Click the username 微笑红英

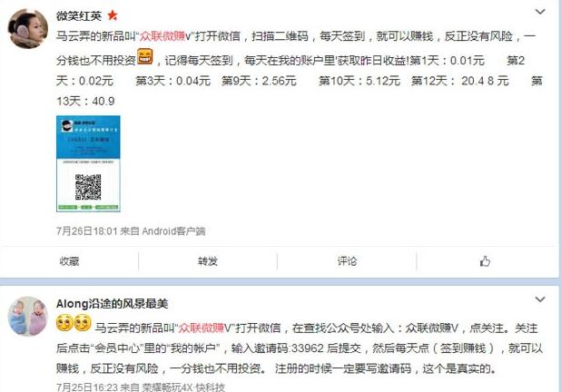(79, 15)
